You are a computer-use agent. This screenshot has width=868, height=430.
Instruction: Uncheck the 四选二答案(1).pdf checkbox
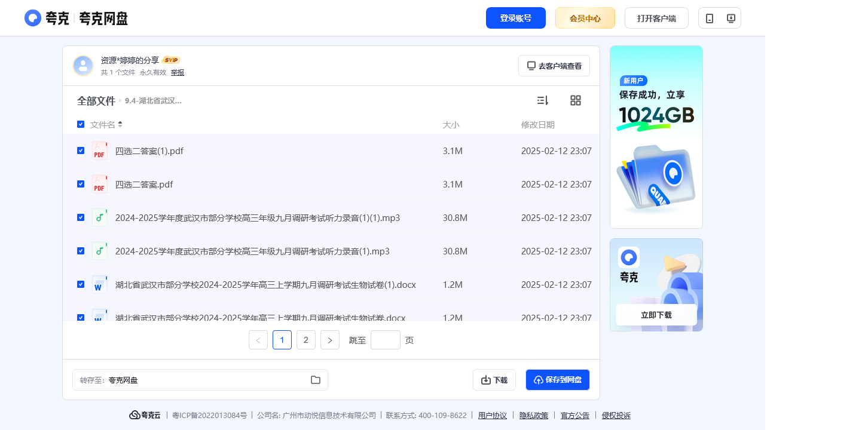(x=81, y=150)
